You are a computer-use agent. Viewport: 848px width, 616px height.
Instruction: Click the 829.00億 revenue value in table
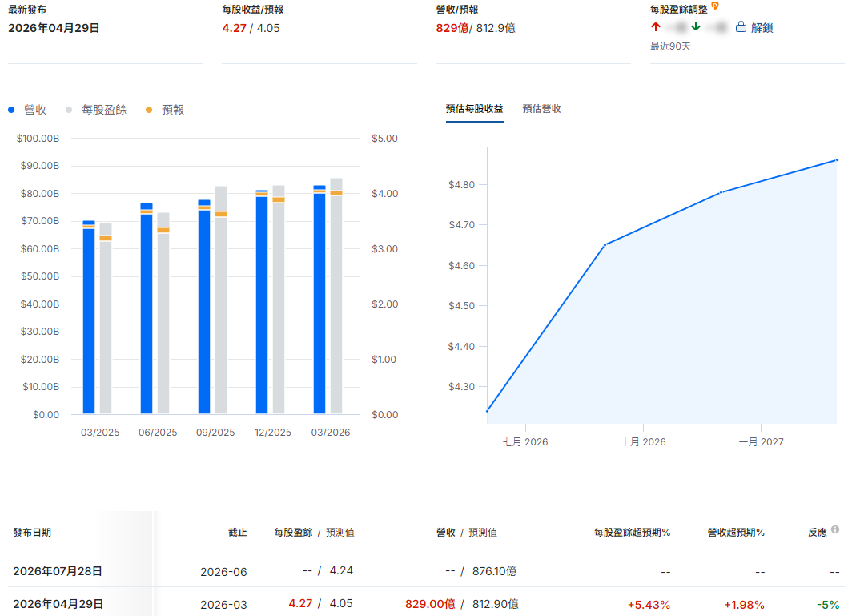click(430, 603)
